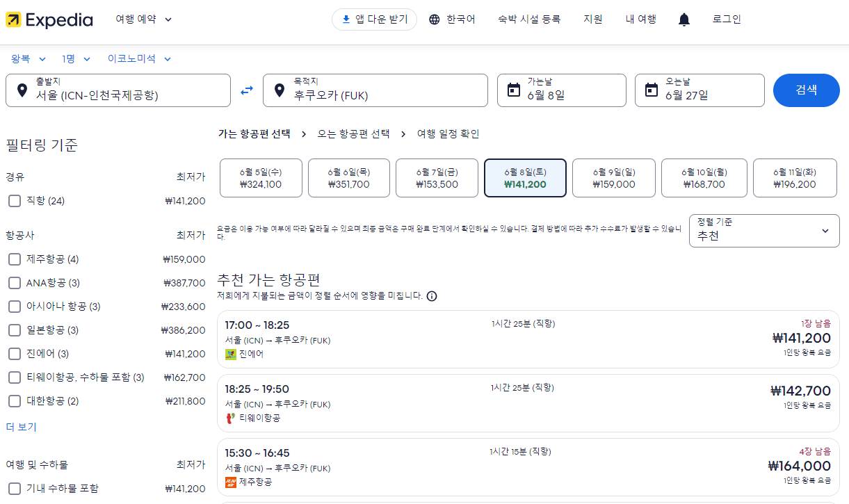
Task: Click the 로그인 link
Action: [x=727, y=19]
